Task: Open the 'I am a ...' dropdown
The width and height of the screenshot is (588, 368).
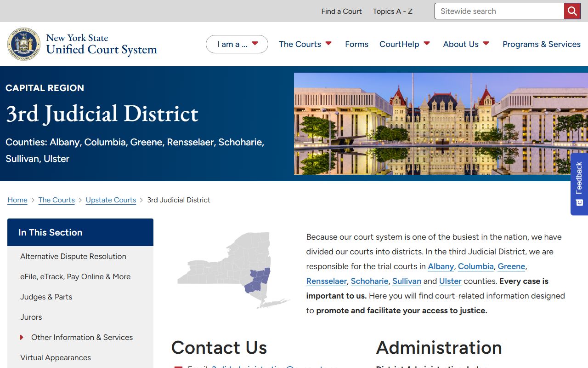Action: click(x=237, y=44)
